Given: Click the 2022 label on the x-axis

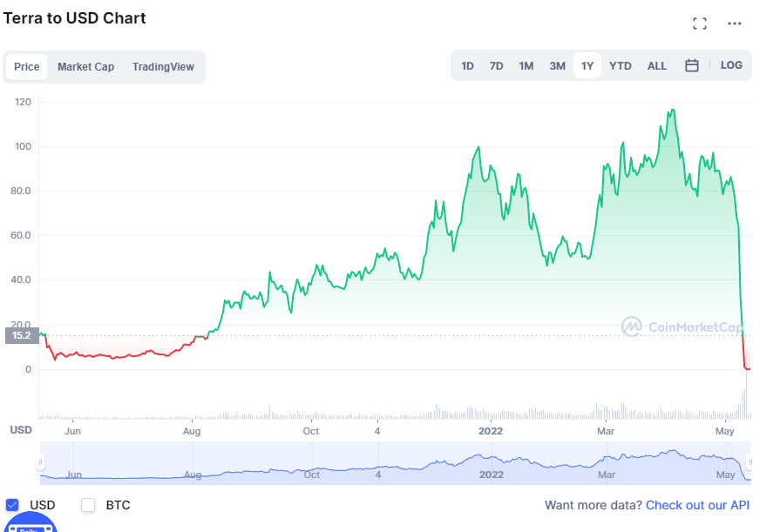Looking at the screenshot, I should click(x=491, y=431).
